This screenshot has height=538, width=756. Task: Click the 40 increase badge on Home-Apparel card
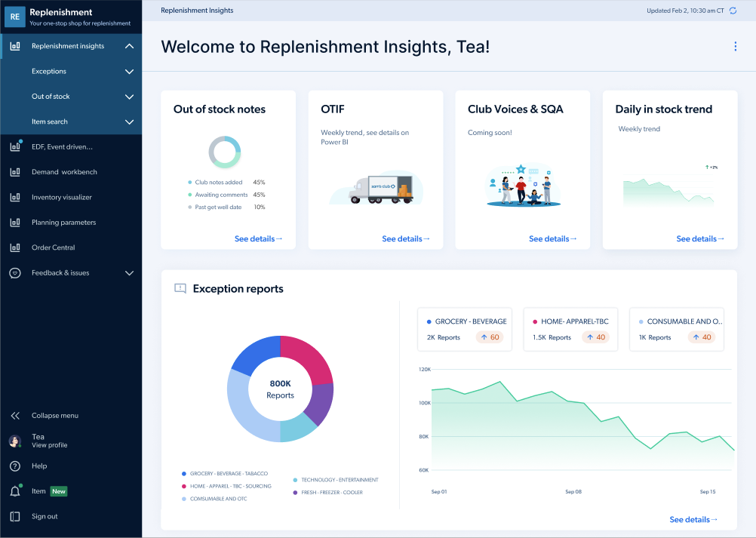coord(596,337)
